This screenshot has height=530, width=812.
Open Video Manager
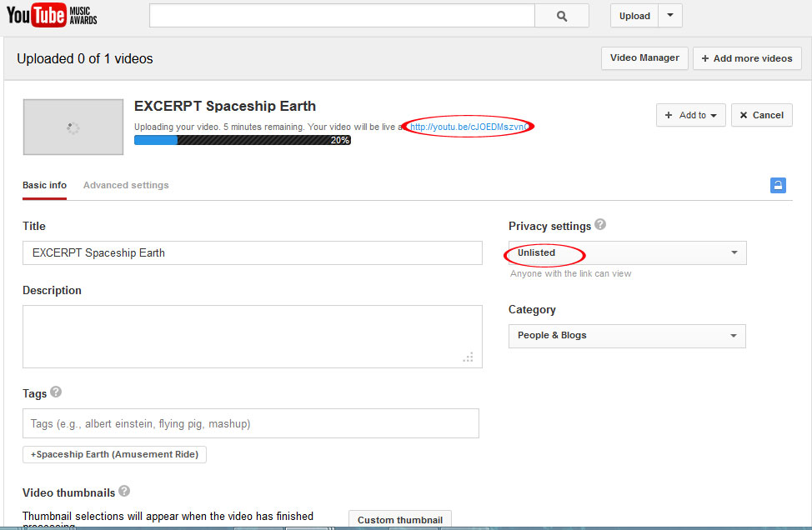pos(644,58)
